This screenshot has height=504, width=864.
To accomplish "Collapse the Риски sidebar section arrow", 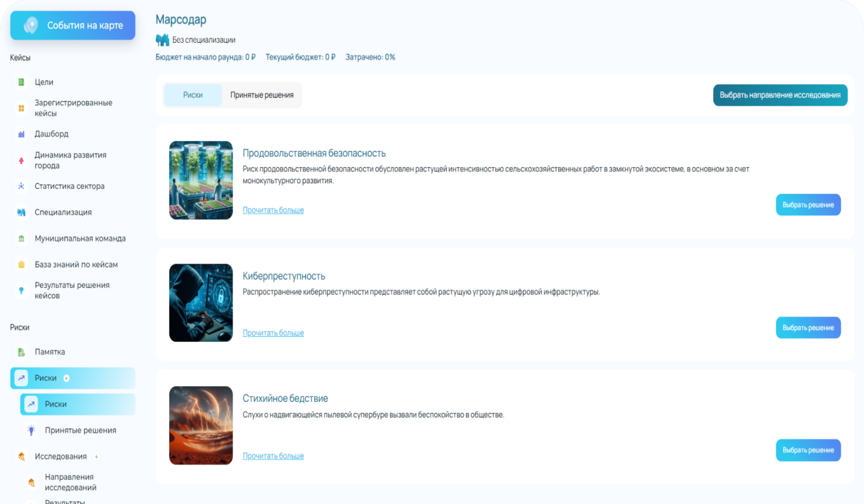I will tap(67, 378).
